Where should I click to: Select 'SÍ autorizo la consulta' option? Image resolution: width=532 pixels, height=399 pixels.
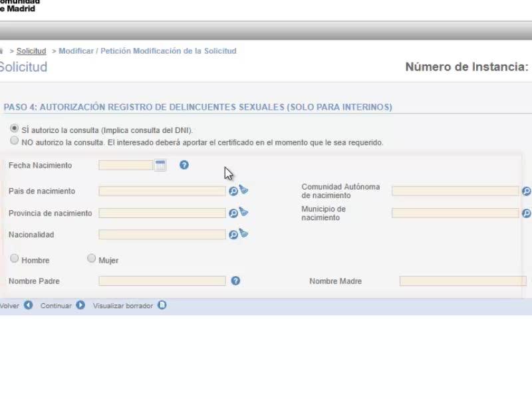pyautogui.click(x=14, y=128)
